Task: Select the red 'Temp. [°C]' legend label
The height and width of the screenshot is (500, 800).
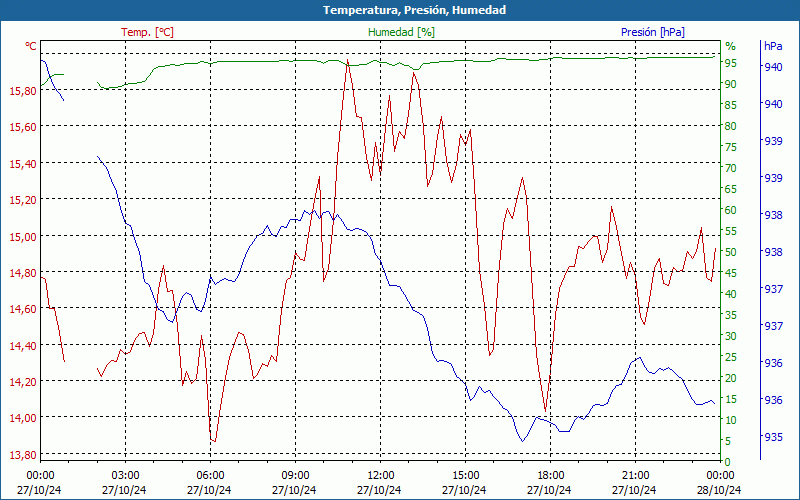Action: tap(147, 32)
